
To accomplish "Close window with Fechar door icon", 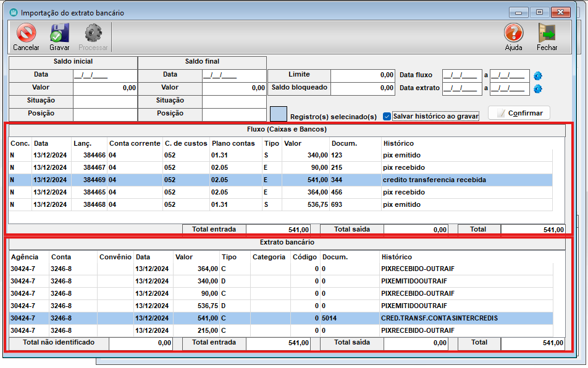I will tap(547, 33).
